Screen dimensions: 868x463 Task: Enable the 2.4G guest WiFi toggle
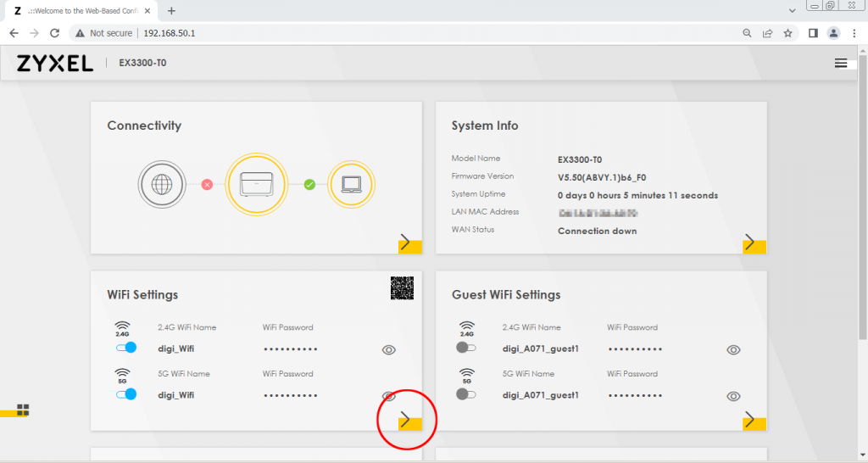(x=467, y=348)
